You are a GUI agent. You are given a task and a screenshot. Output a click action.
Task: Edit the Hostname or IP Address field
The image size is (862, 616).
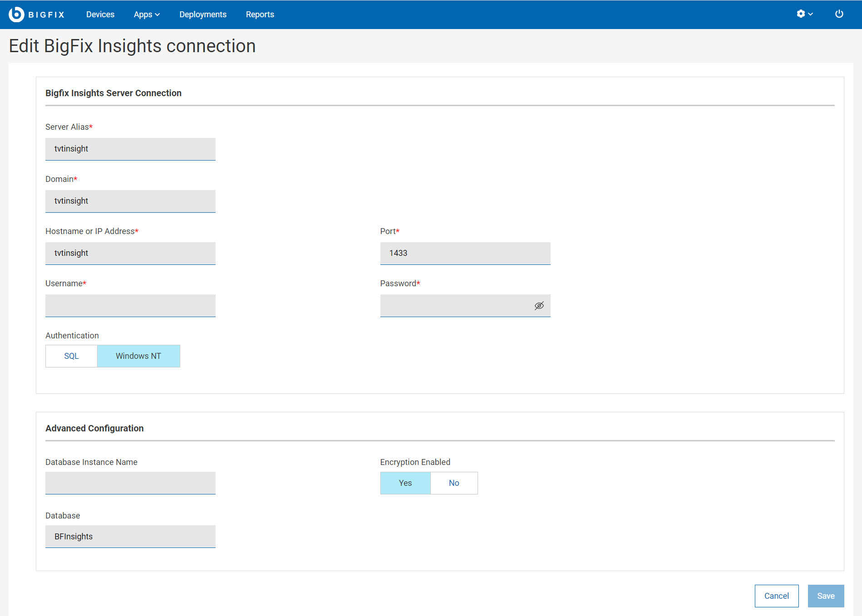pyautogui.click(x=130, y=254)
